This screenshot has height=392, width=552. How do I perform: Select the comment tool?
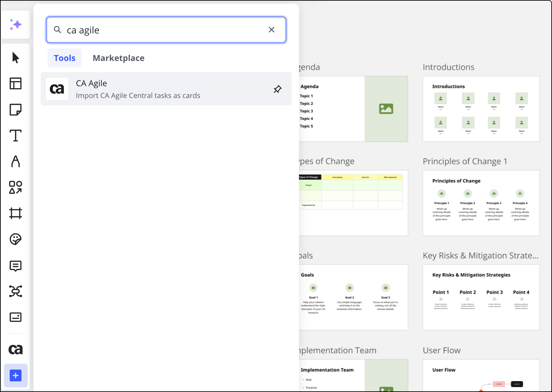tap(15, 265)
